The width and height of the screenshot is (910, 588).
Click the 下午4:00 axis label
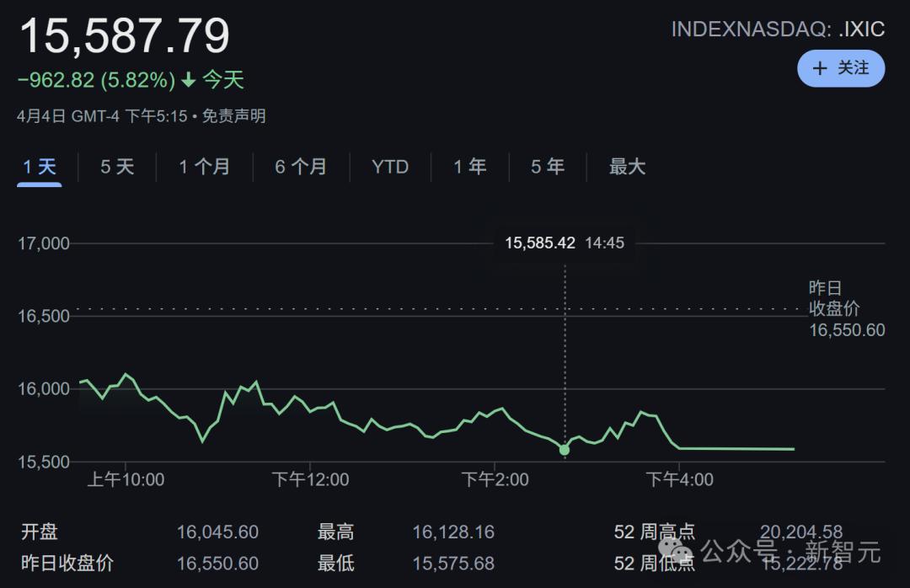coord(680,479)
